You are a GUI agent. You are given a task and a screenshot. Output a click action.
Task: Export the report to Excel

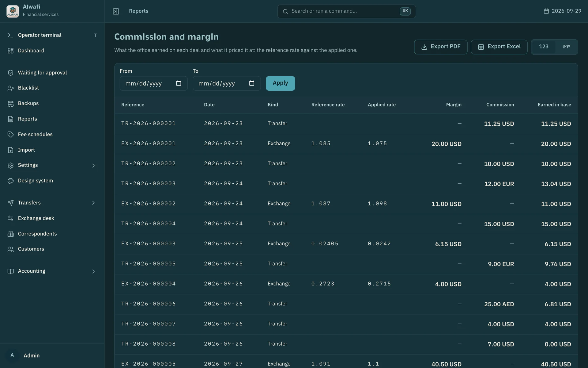click(x=499, y=47)
